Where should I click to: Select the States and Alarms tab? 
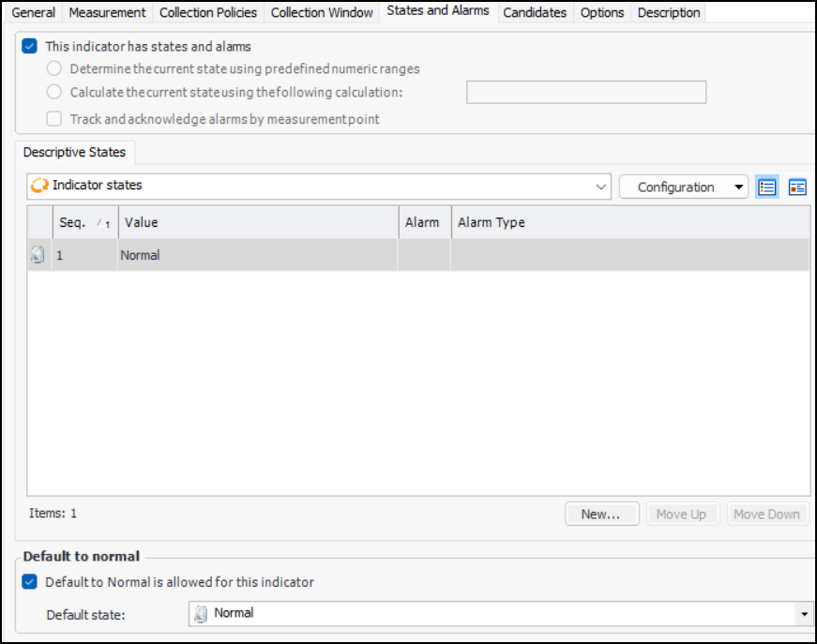(438, 11)
